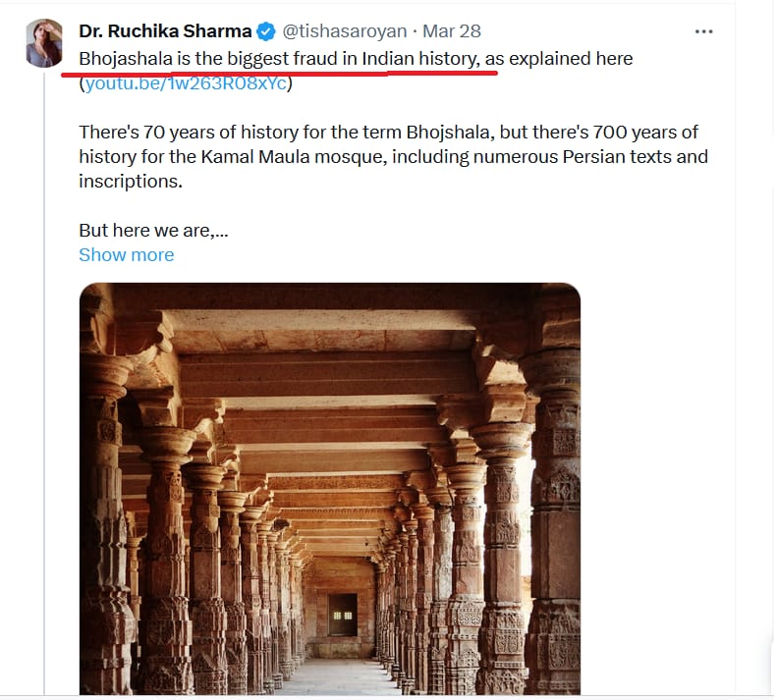Click the red-underlined 'biggest fraud' sentence
777x700 pixels.
(x=279, y=59)
